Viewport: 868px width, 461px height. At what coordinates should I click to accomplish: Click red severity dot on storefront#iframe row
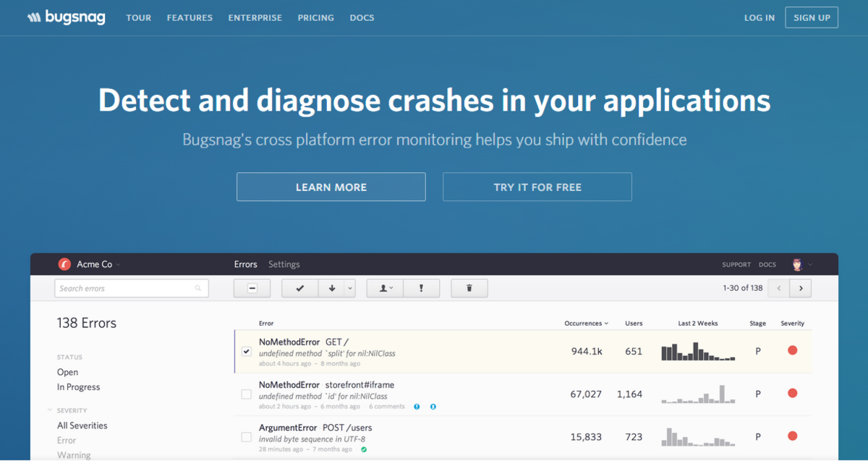(792, 393)
